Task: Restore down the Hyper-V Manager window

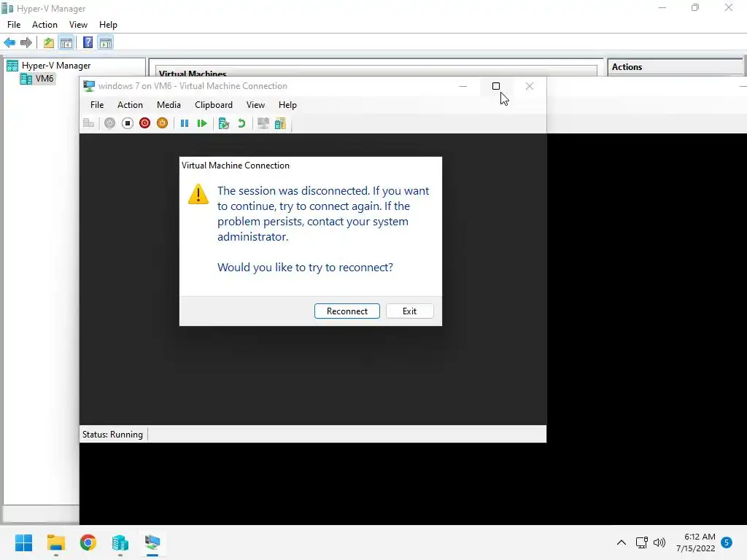Action: click(x=695, y=7)
